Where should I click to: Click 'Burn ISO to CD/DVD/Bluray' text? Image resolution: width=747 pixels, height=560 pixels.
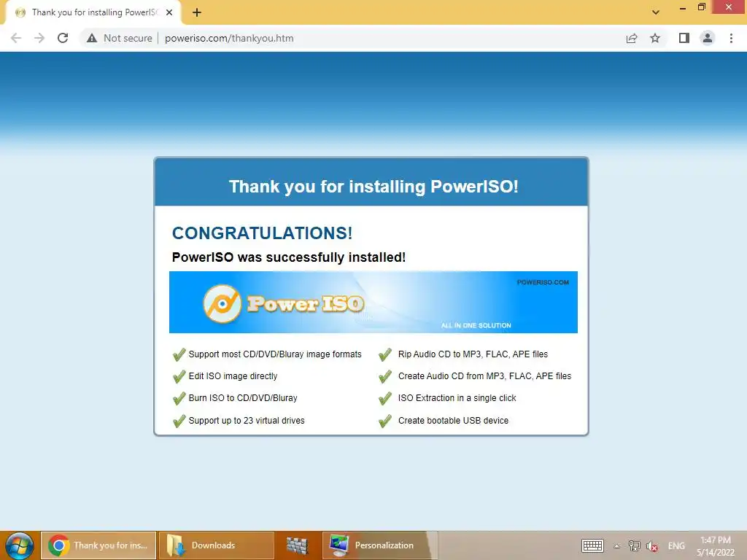point(243,398)
